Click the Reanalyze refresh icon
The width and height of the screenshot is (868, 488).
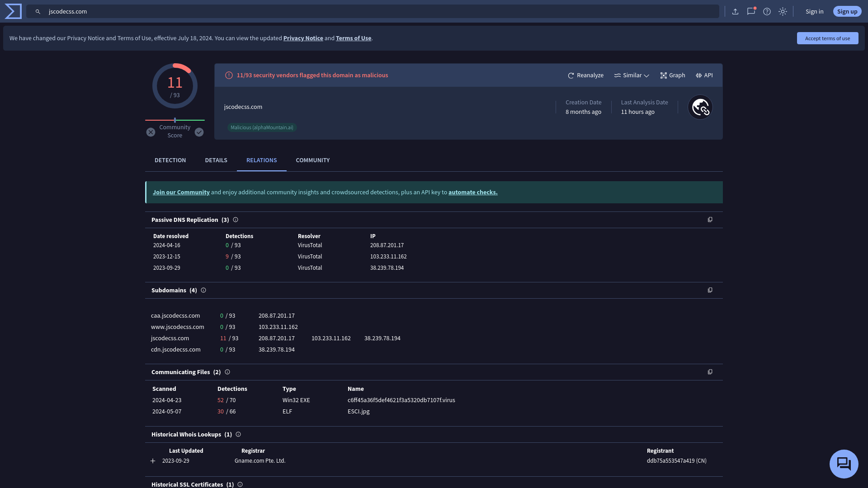(571, 75)
